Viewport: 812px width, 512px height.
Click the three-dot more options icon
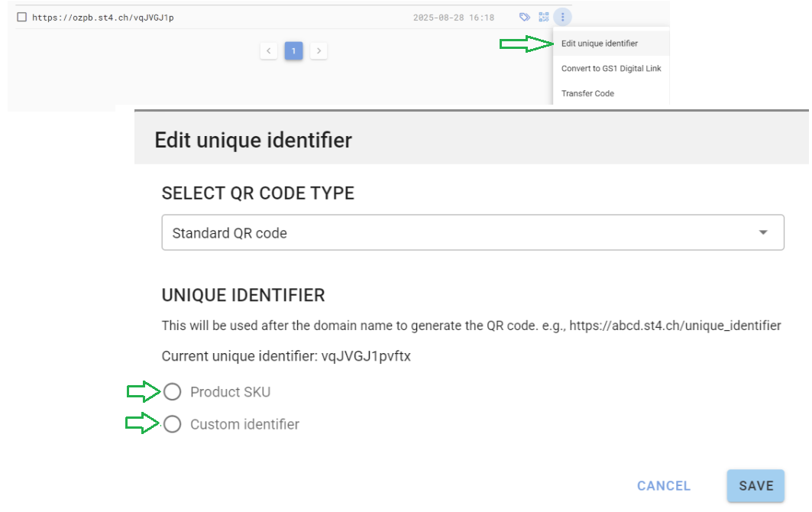tap(562, 17)
